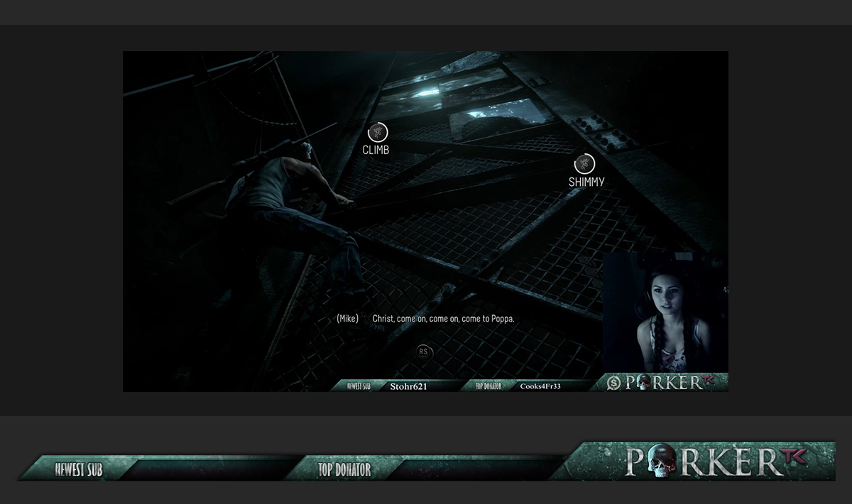Image resolution: width=852 pixels, height=504 pixels.
Task: Click the 'SHIMMY' text label
Action: (586, 182)
